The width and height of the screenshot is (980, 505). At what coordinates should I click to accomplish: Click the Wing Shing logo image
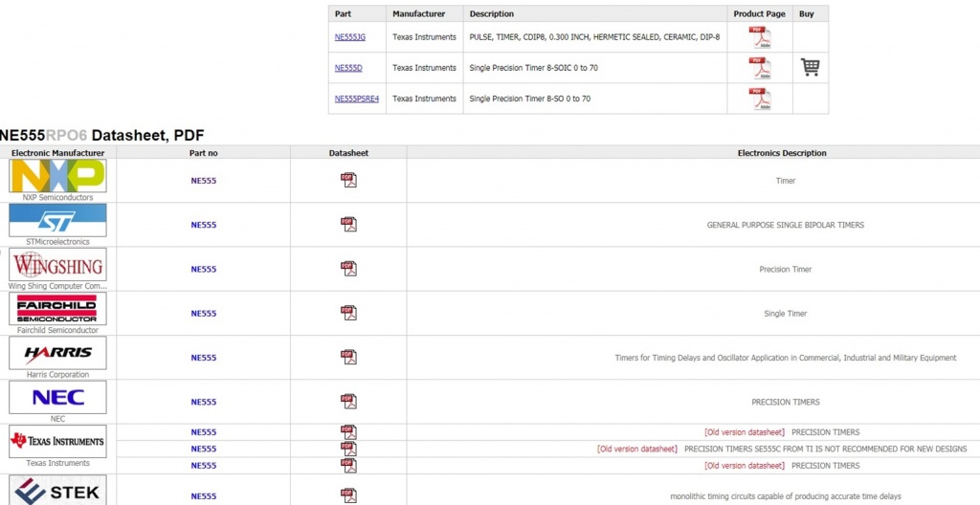click(57, 265)
